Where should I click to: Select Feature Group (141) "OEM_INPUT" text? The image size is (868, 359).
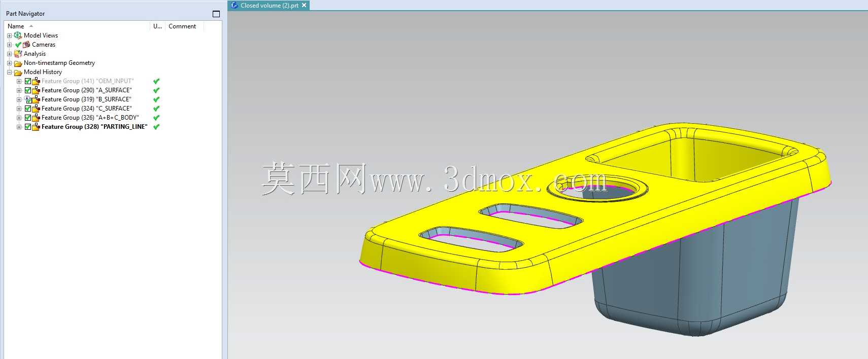[x=87, y=81]
